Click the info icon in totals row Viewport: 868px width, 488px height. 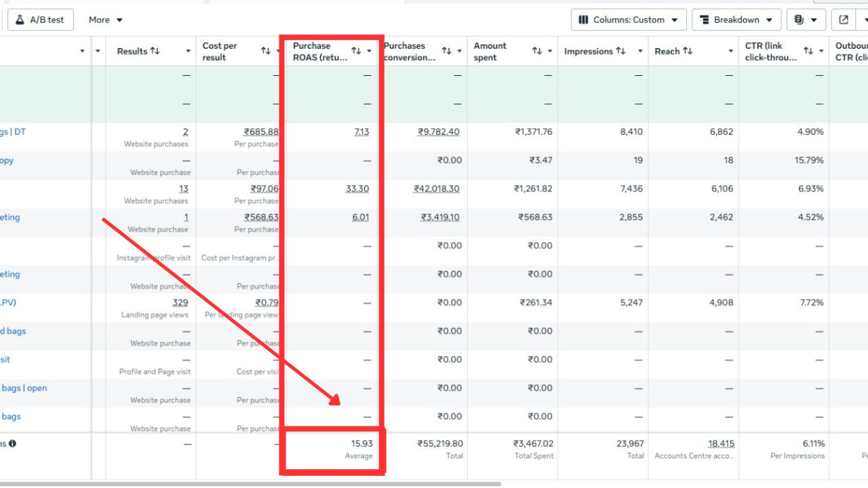[x=12, y=444]
